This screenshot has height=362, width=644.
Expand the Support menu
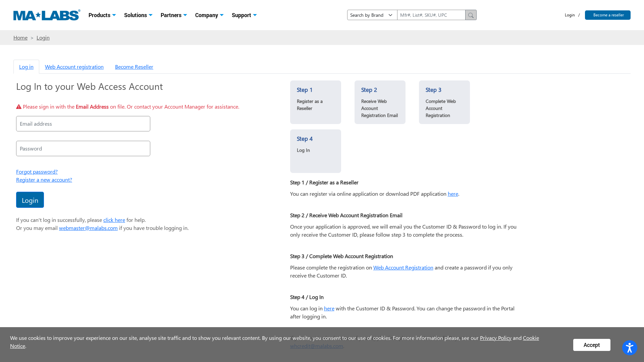click(244, 15)
